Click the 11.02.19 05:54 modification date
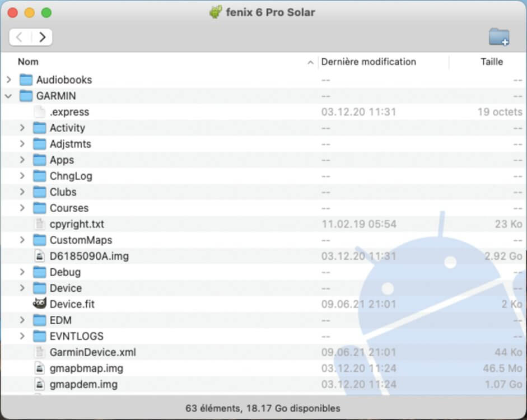Image resolution: width=527 pixels, height=420 pixels. click(359, 224)
